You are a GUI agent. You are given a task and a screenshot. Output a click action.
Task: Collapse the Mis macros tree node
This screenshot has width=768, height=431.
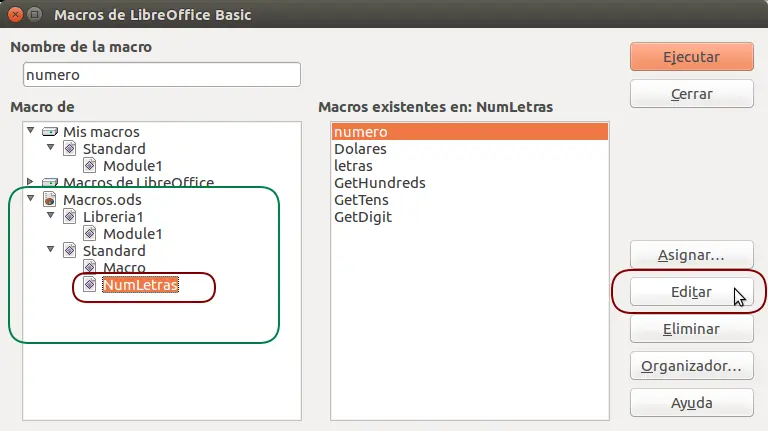pos(31,130)
